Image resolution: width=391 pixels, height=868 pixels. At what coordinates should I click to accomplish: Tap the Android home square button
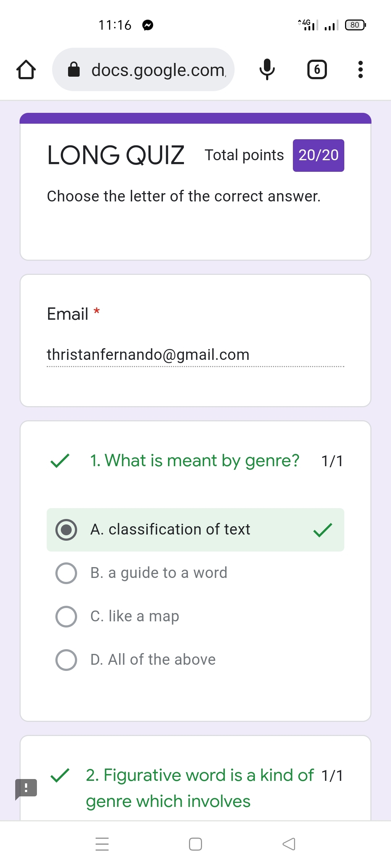click(195, 844)
